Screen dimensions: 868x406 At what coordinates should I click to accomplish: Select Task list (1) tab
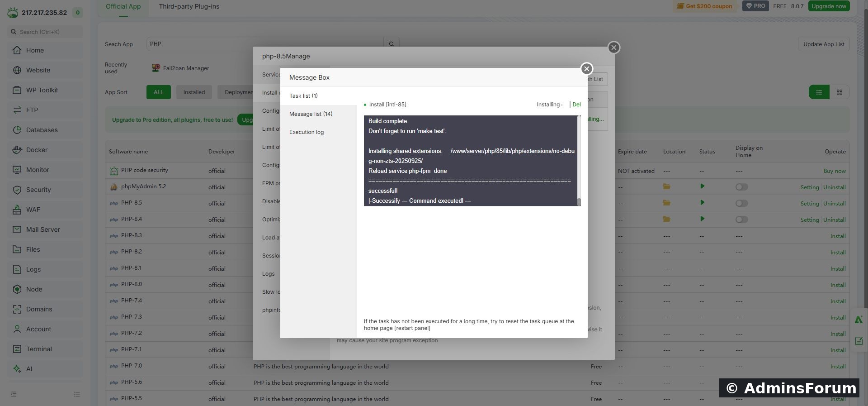319,96
